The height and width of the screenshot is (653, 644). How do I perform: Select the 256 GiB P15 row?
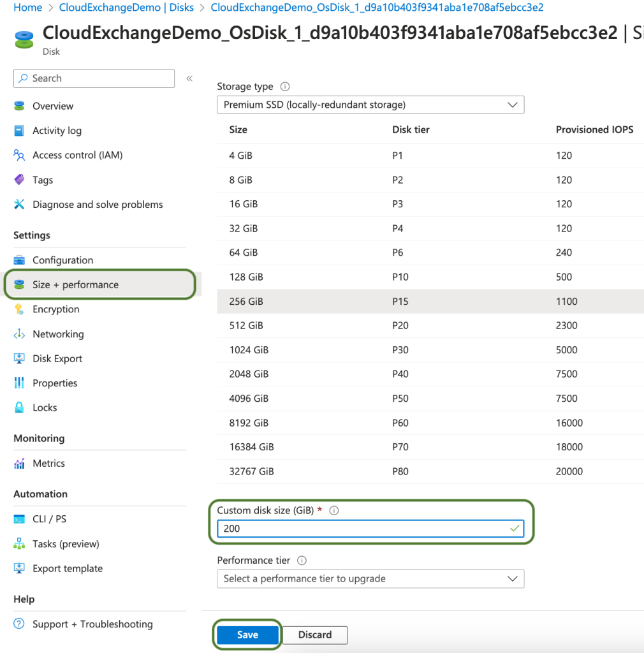pyautogui.click(x=430, y=301)
